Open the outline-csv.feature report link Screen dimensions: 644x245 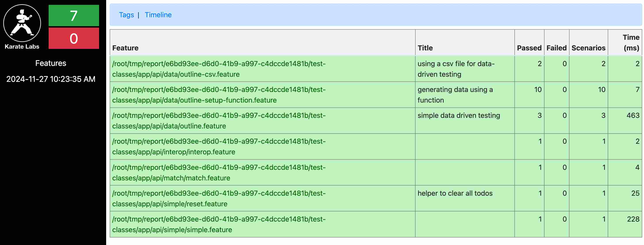(218, 69)
